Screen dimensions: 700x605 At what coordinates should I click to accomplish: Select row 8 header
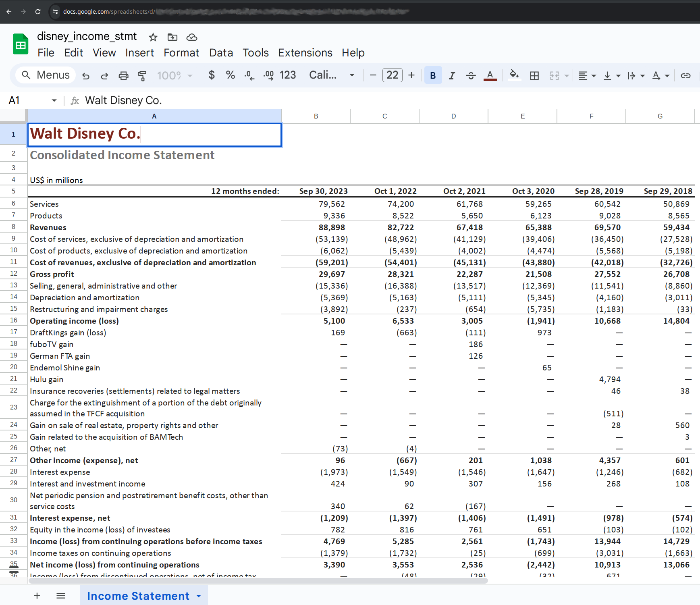tap(13, 227)
